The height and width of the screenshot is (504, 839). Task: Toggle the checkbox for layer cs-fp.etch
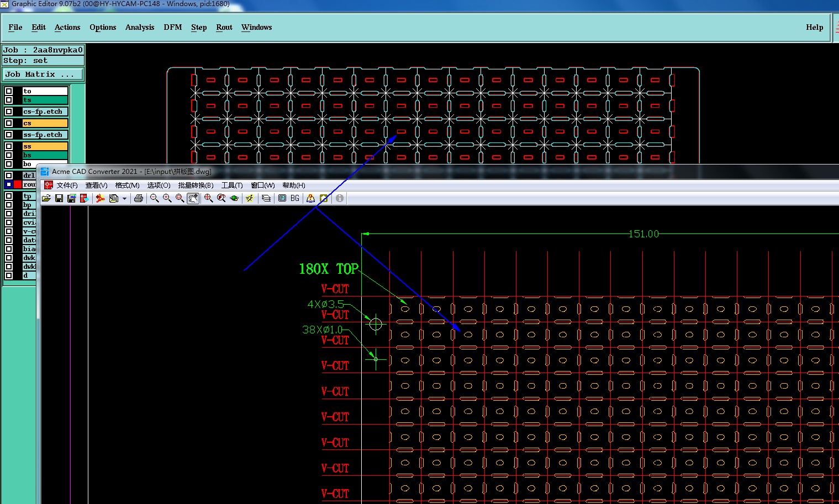(9, 112)
